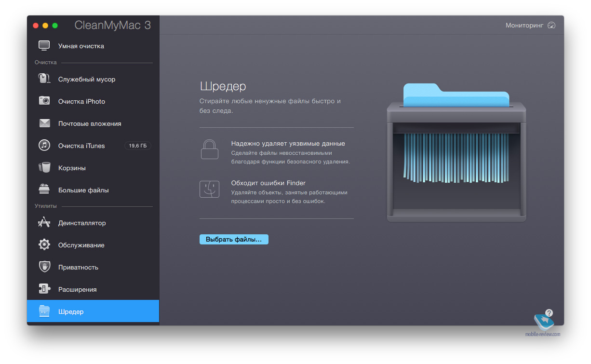Viewport: 591px width, 364px height.
Task: Click the padlock secure deletion icon
Action: tap(210, 149)
